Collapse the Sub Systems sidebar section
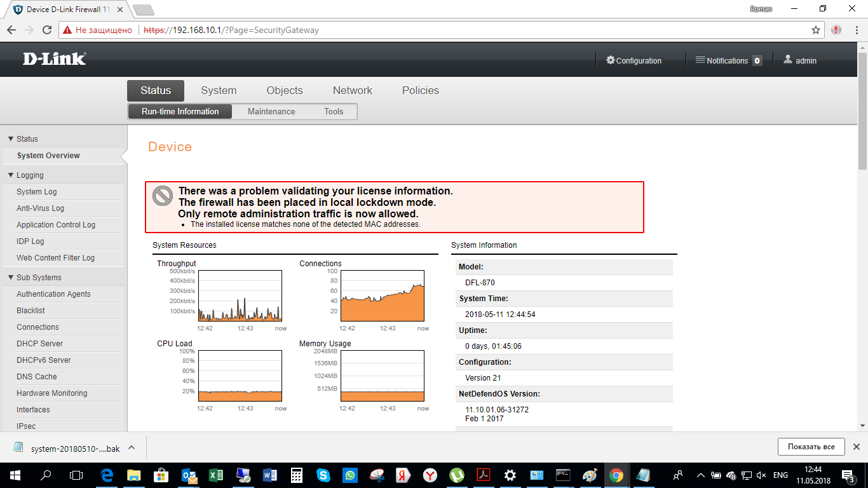 [x=11, y=277]
